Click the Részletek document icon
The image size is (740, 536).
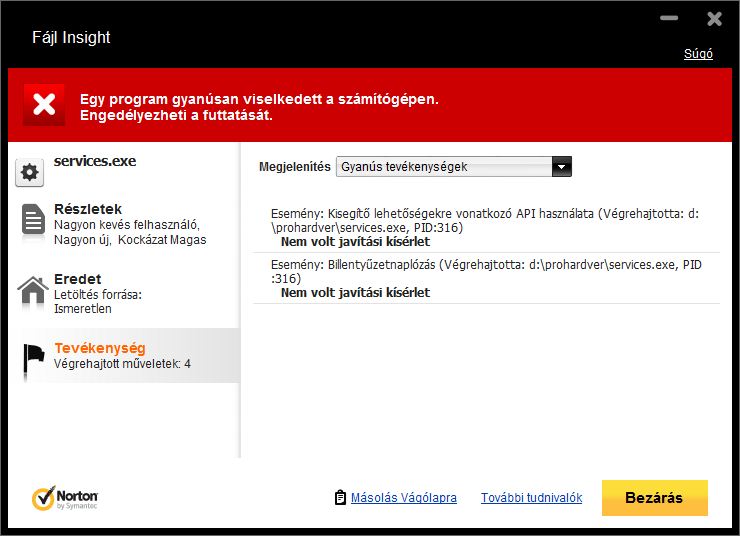pos(33,219)
